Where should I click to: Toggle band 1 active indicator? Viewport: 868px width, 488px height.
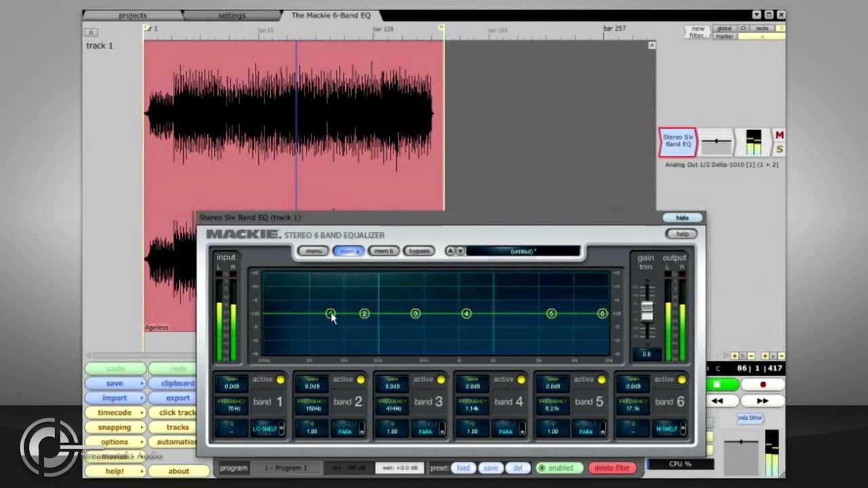point(280,380)
